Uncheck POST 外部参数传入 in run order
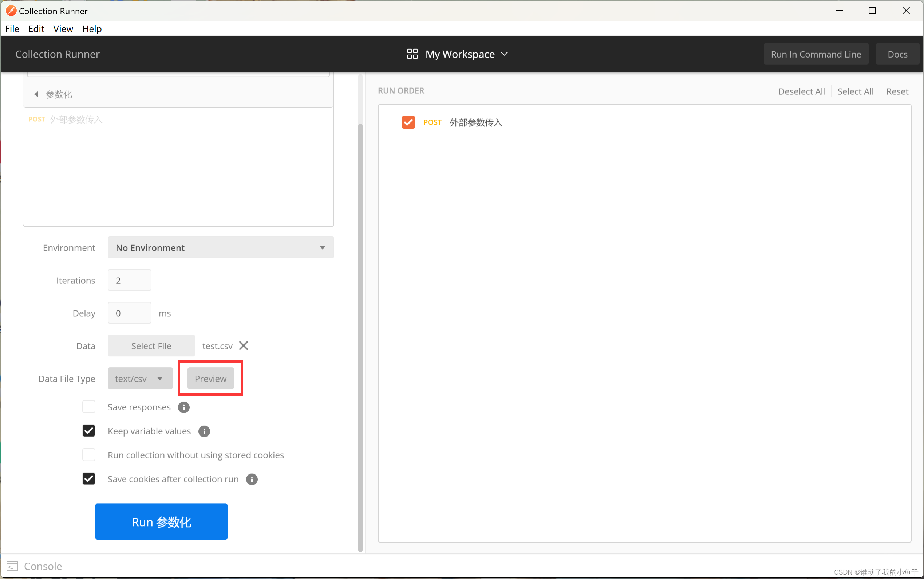This screenshot has height=579, width=924. pos(408,122)
